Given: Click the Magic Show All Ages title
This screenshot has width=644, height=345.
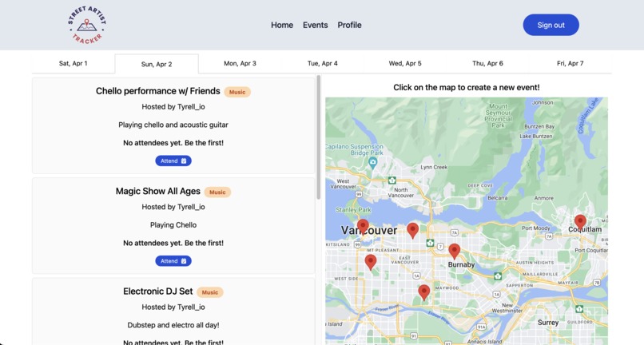Looking at the screenshot, I should coord(157,192).
